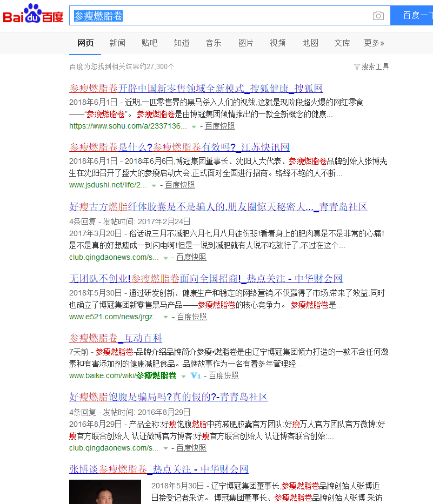Open 百度快照 for 好瘦燃脂饱腹 result
Viewport: 433px width, 504px height.
(x=191, y=448)
